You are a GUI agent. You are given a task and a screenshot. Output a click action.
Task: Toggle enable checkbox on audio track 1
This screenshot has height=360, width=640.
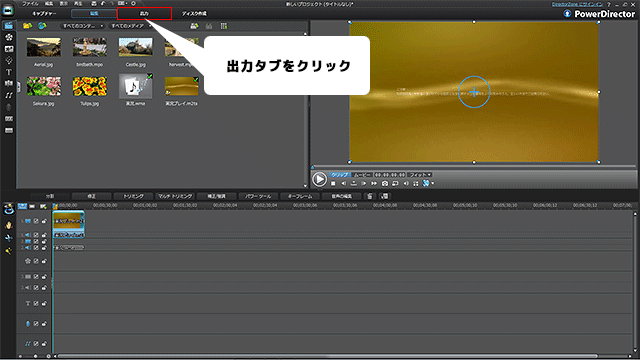tap(36, 235)
